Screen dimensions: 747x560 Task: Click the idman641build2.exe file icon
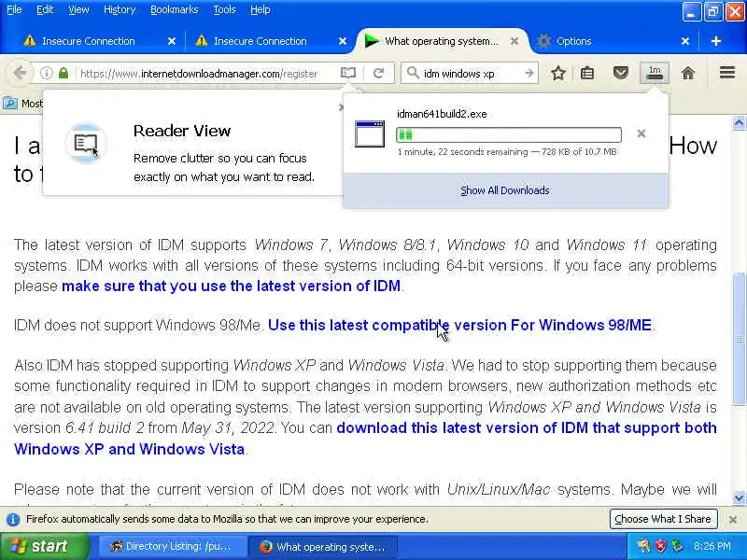coord(370,133)
